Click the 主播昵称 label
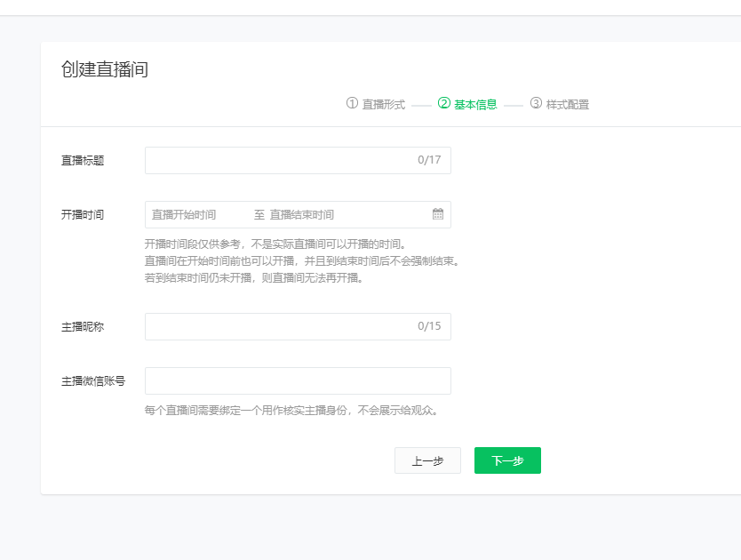 pos(83,327)
